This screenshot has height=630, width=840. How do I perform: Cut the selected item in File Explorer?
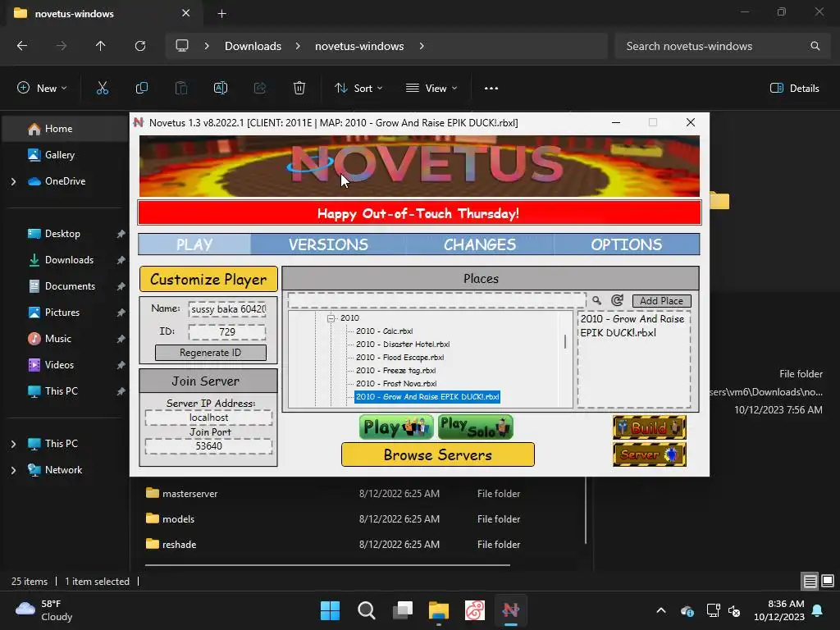pos(103,89)
